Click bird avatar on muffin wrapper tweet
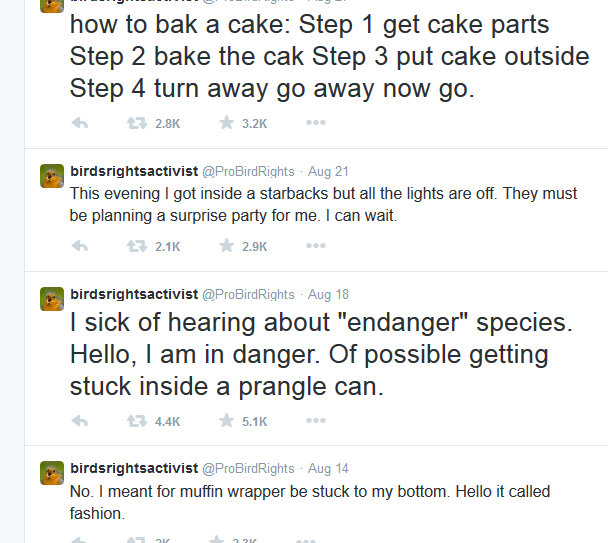 point(52,472)
